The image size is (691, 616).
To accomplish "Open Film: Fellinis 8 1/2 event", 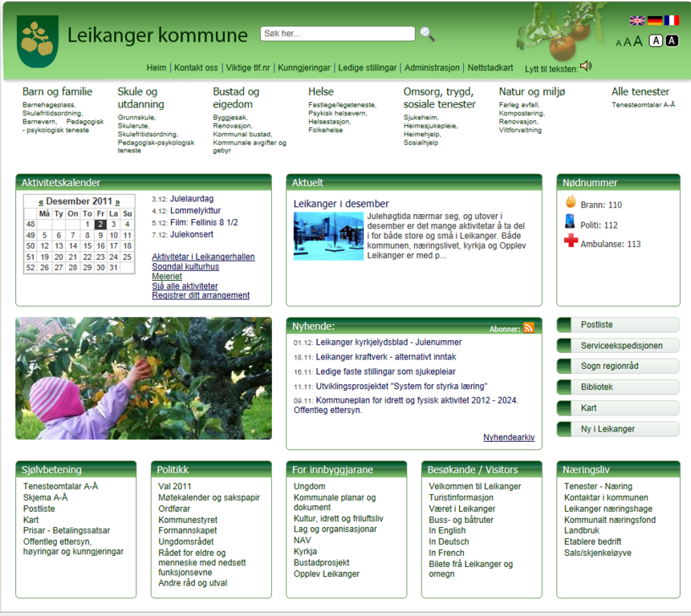I will (x=204, y=222).
